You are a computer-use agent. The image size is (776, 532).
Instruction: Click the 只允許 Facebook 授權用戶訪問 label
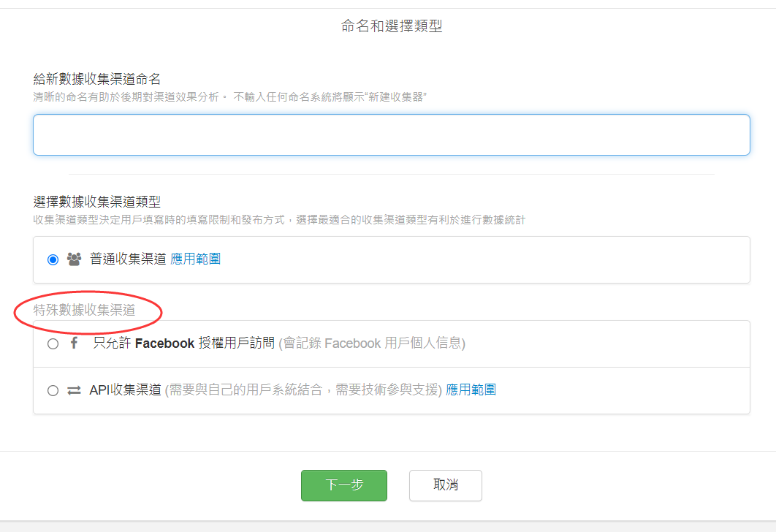pos(183,343)
